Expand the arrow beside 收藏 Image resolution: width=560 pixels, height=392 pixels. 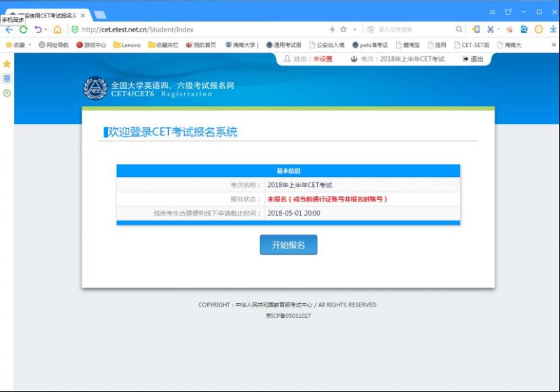(x=29, y=45)
